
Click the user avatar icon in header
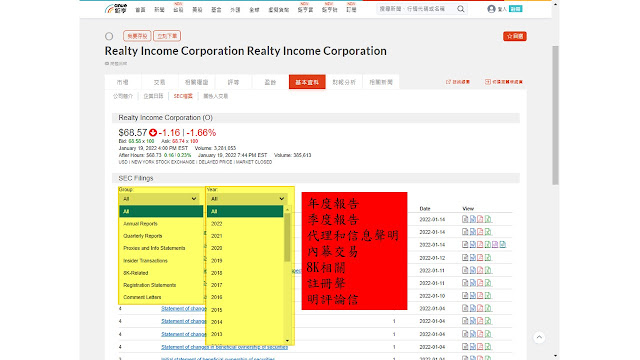point(491,9)
